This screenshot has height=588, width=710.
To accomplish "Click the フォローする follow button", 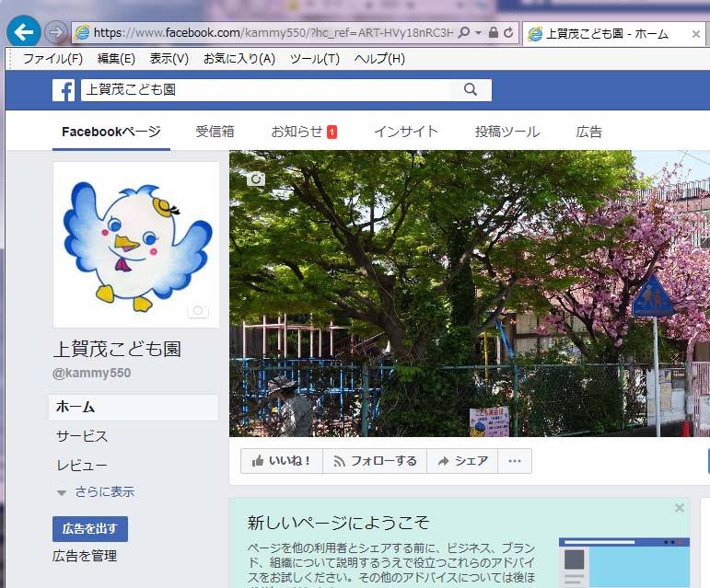I will tap(375, 461).
